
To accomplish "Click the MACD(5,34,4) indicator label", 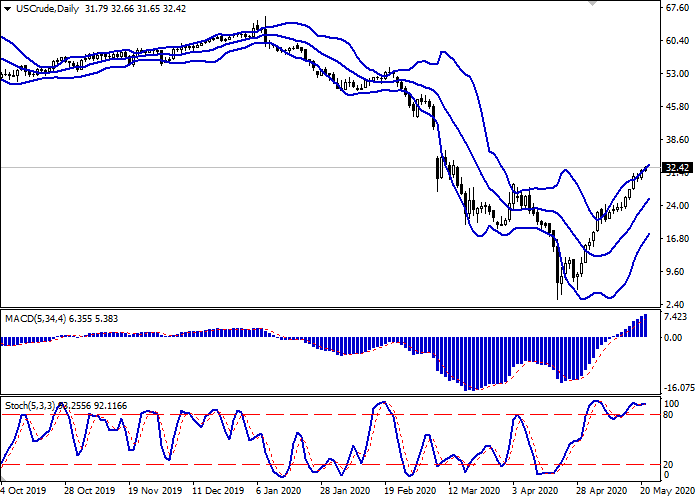I will [x=36, y=318].
